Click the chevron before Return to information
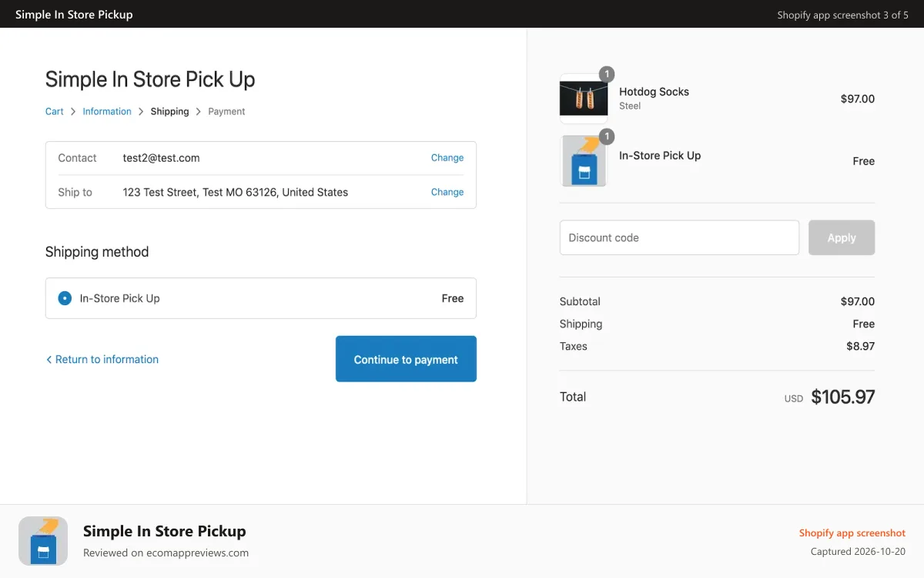The height and width of the screenshot is (578, 924). tap(49, 360)
